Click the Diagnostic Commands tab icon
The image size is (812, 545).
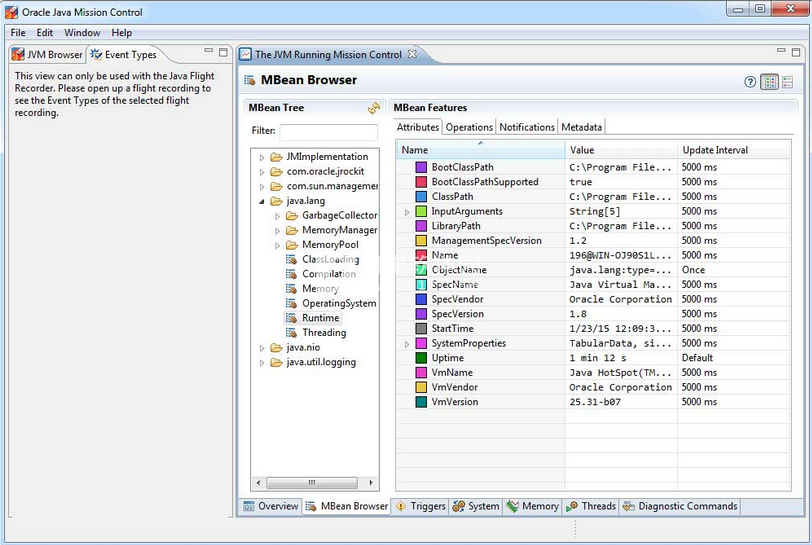[629, 507]
